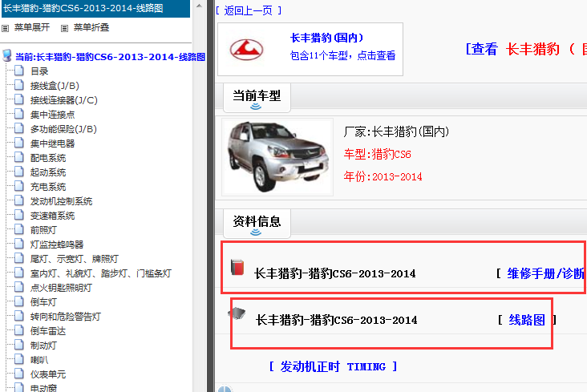Click the red book icon for 维修手册 entry
This screenshot has height=392, width=587.
(237, 267)
